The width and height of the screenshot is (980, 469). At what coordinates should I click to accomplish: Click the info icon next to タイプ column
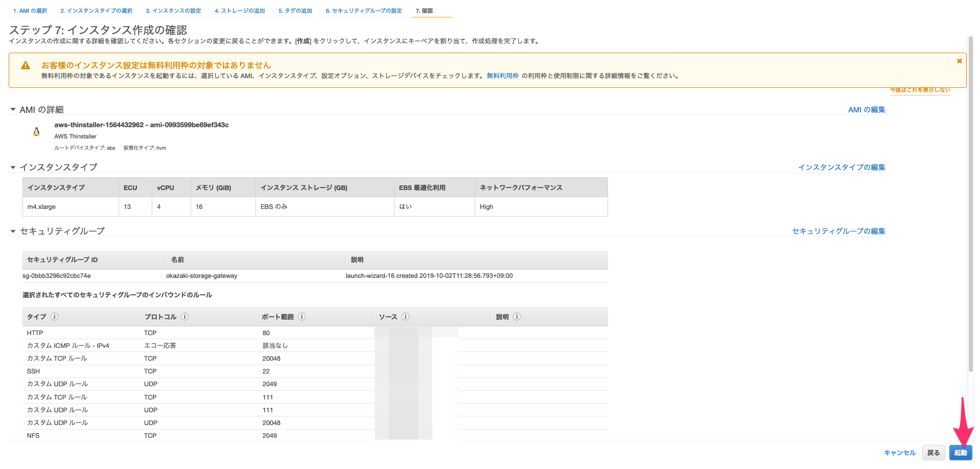click(55, 317)
